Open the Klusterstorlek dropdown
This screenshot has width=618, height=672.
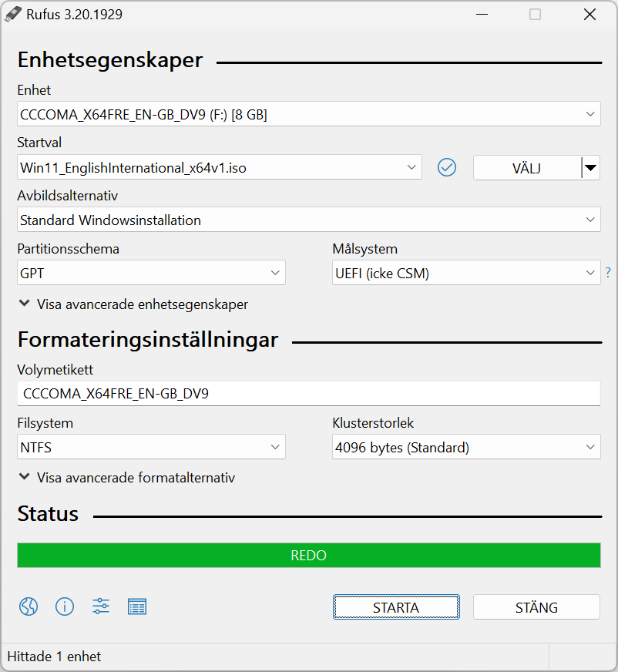(x=466, y=447)
